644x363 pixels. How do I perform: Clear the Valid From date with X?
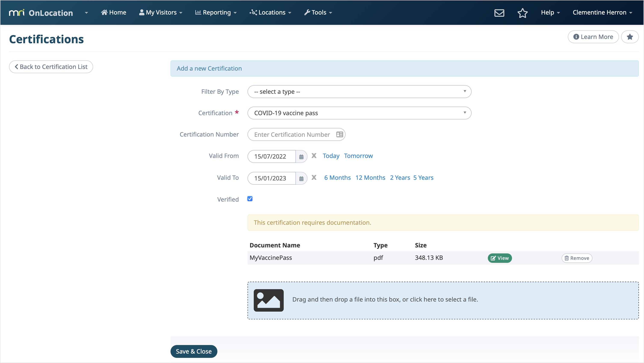point(314,156)
